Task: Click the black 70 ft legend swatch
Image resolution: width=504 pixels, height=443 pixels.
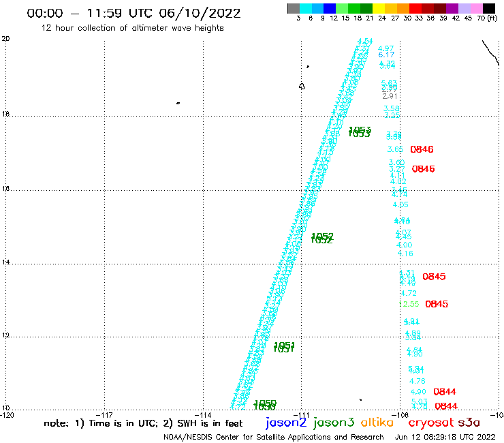Action: point(488,8)
